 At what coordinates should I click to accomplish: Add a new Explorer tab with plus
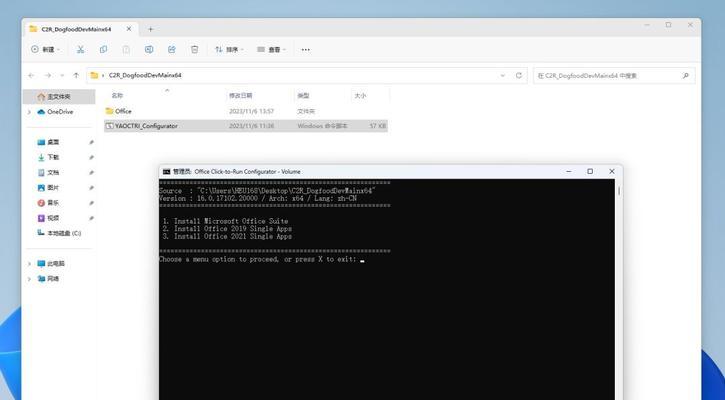[x=150, y=29]
